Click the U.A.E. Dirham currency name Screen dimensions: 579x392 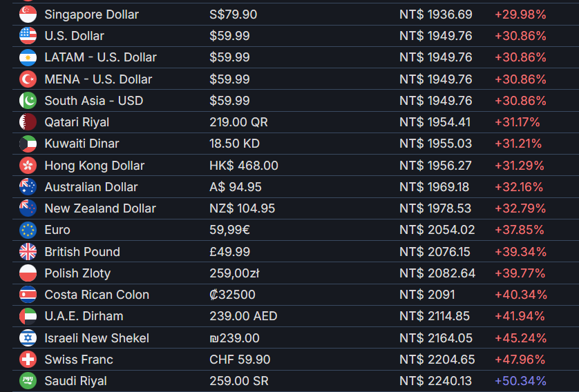click(84, 316)
